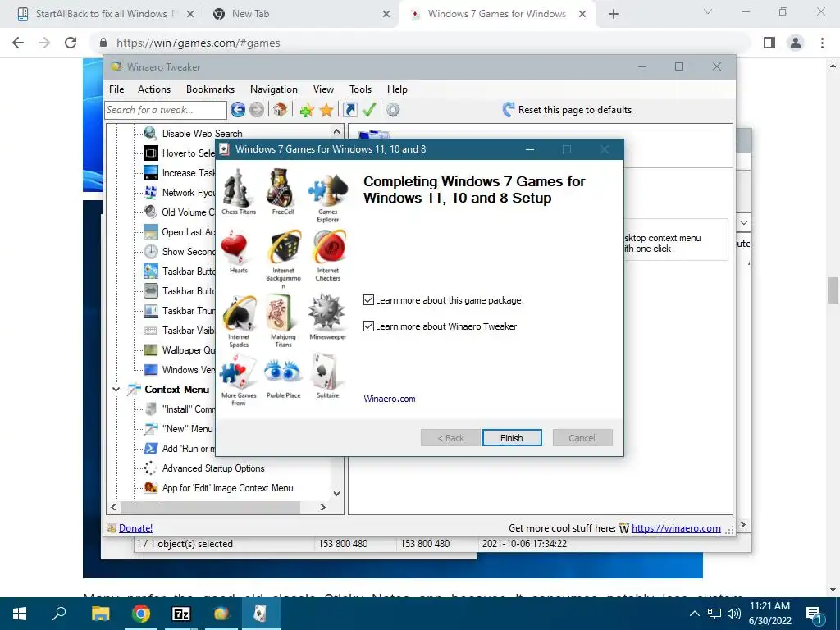
Task: Open the View menu
Action: pos(323,89)
